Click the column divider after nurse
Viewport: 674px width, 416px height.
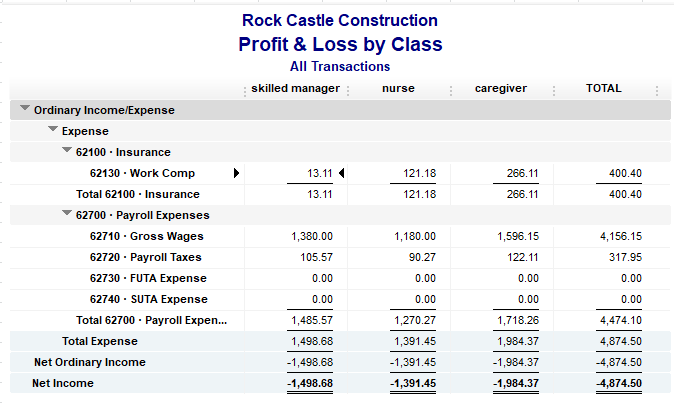coord(451,90)
